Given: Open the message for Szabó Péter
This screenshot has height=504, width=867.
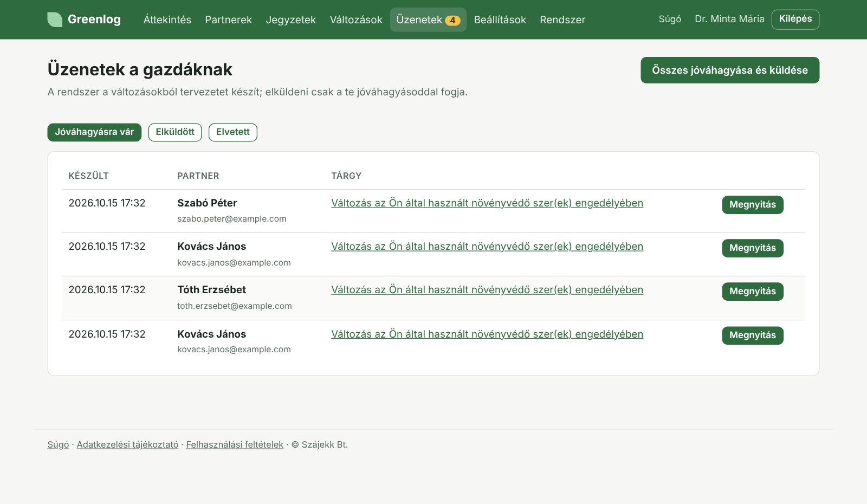Looking at the screenshot, I should [752, 205].
